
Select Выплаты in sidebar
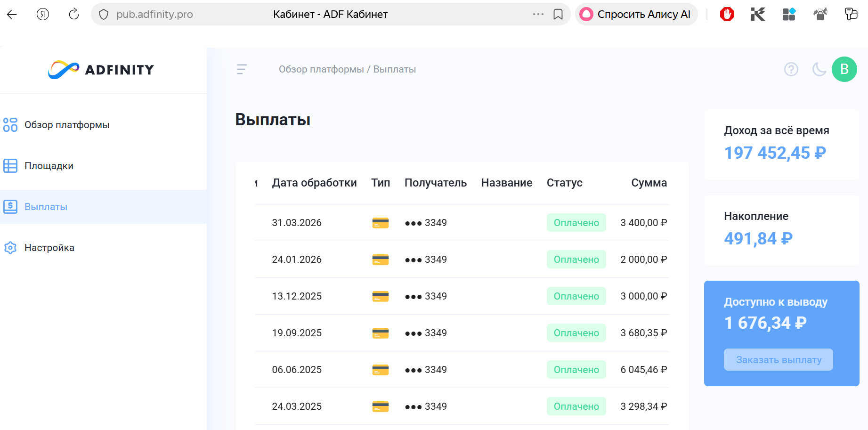46,207
